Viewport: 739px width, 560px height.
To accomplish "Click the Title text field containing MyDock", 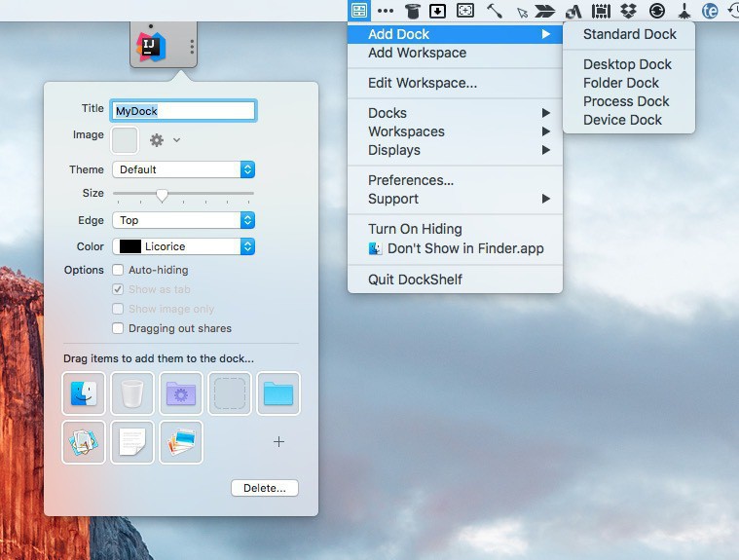I will tap(183, 111).
